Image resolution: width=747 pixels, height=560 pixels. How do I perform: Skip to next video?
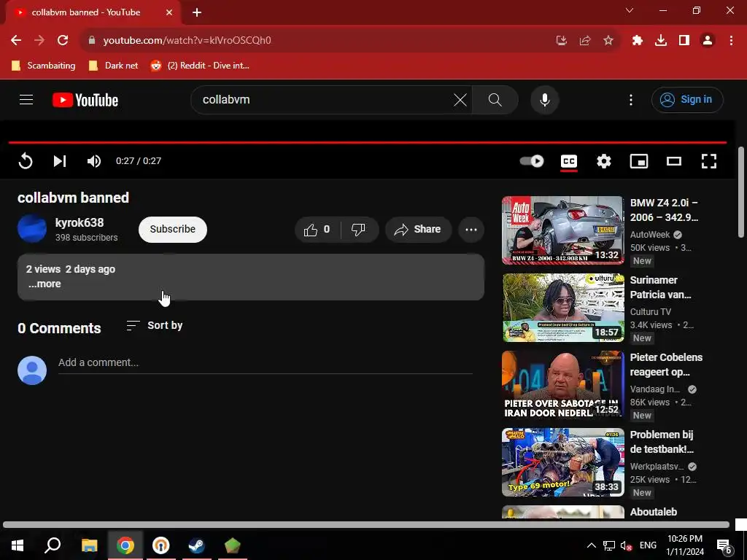[60, 161]
